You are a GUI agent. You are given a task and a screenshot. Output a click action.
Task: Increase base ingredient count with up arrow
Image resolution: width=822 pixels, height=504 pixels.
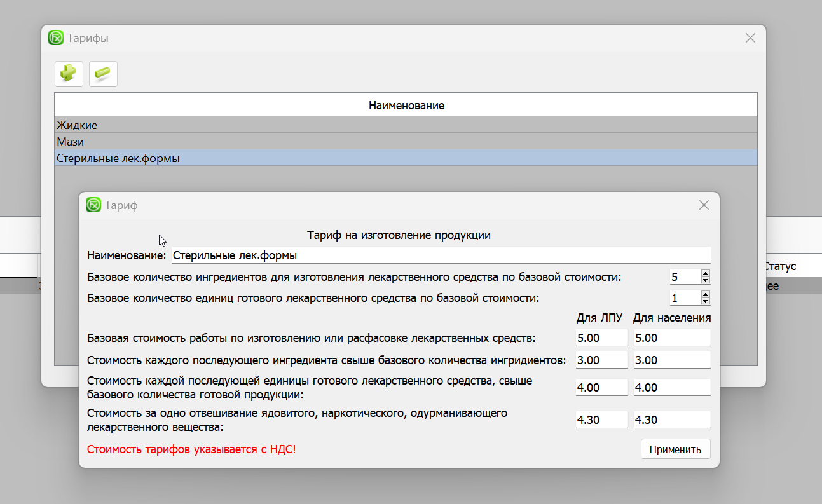705,273
